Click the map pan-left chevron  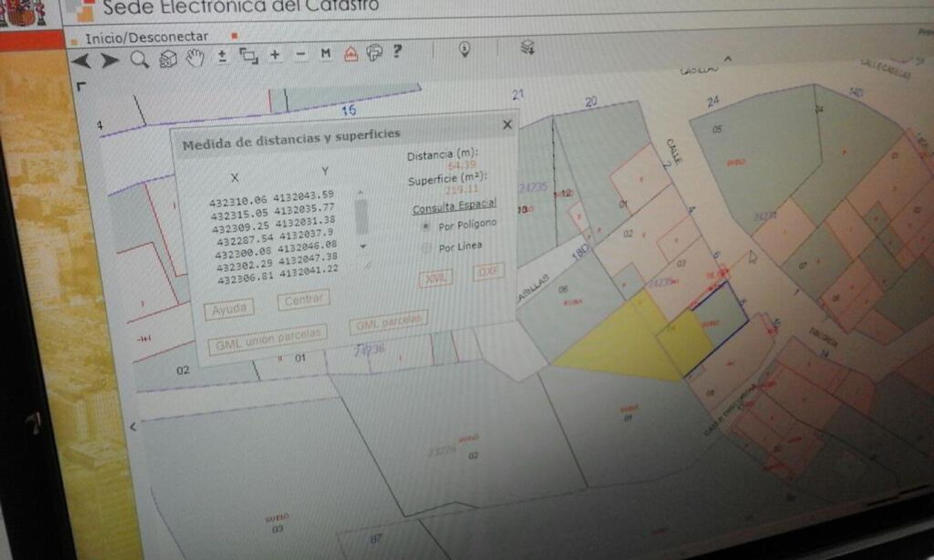(133, 427)
